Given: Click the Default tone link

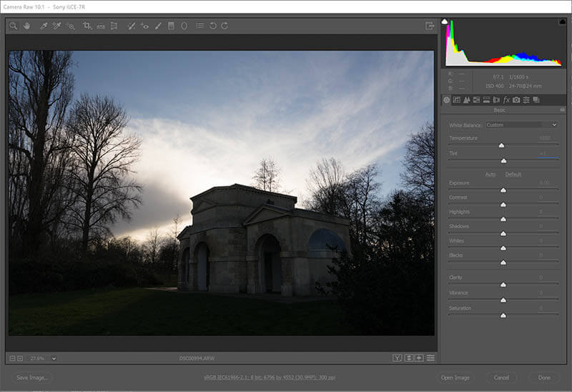Looking at the screenshot, I should [513, 175].
